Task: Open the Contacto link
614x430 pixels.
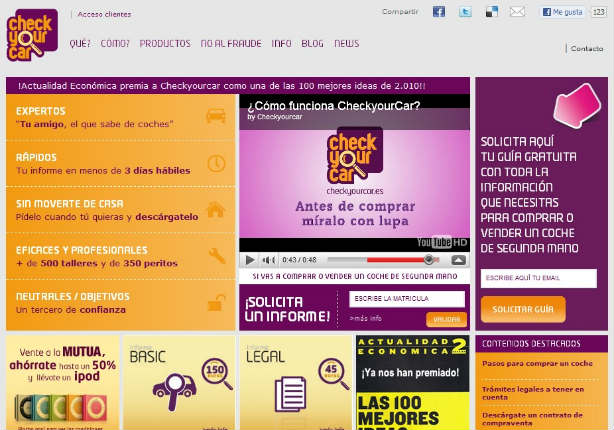Action: tap(587, 48)
